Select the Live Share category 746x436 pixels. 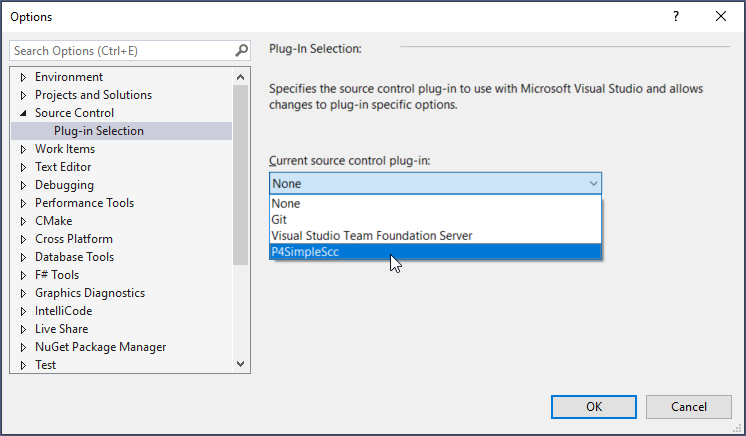point(61,329)
